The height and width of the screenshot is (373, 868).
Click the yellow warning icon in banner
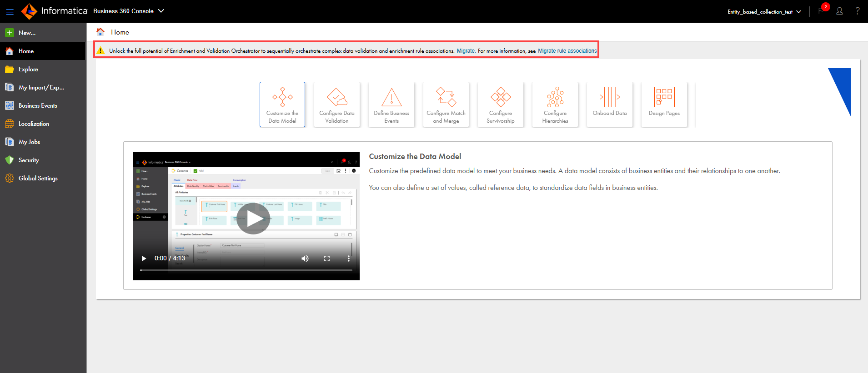pyautogui.click(x=101, y=50)
